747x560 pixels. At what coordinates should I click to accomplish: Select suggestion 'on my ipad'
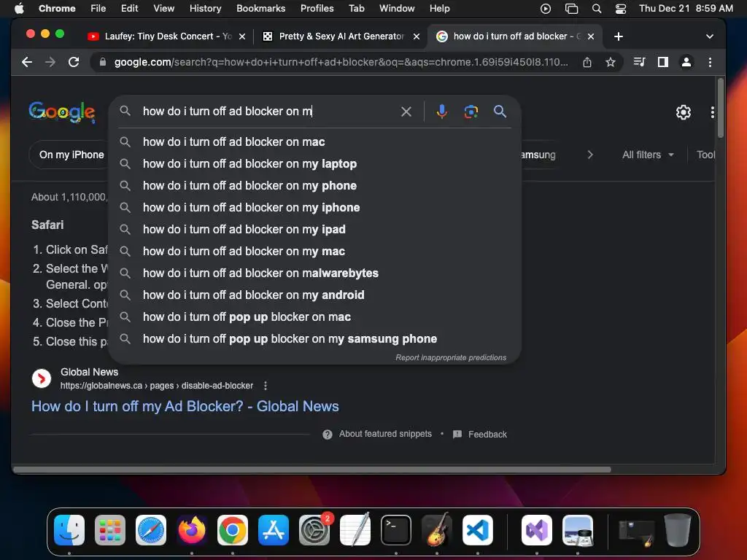314,230
